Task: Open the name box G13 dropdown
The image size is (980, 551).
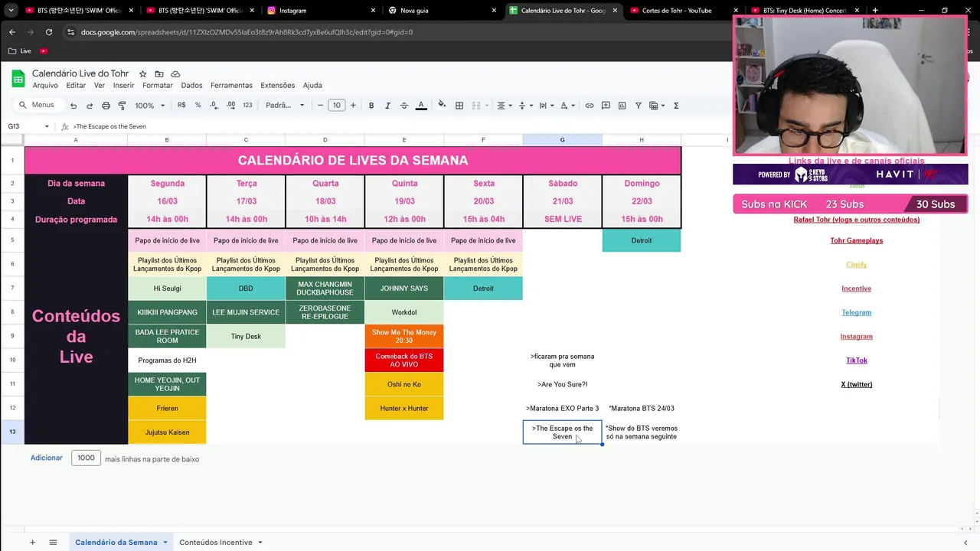Action: (x=47, y=126)
